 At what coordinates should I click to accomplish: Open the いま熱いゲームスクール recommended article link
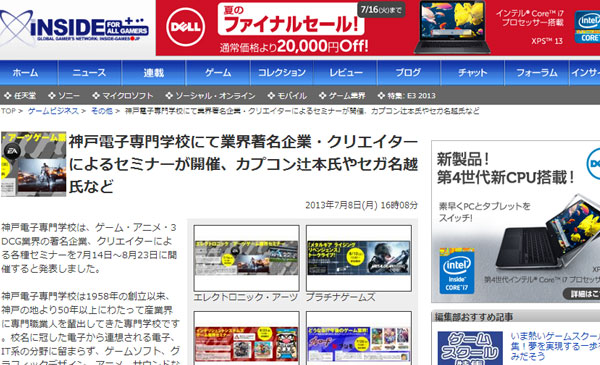(554, 346)
